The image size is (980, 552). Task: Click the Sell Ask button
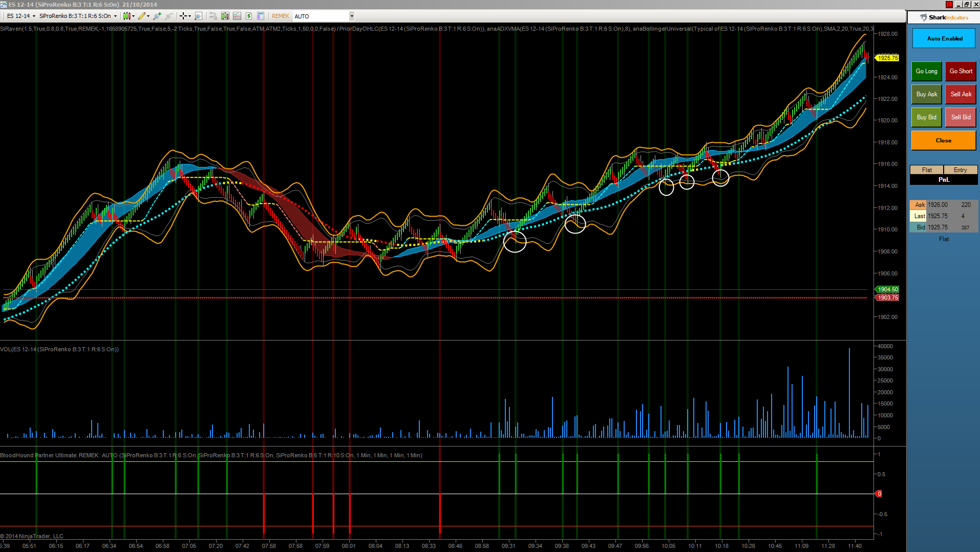tap(961, 94)
